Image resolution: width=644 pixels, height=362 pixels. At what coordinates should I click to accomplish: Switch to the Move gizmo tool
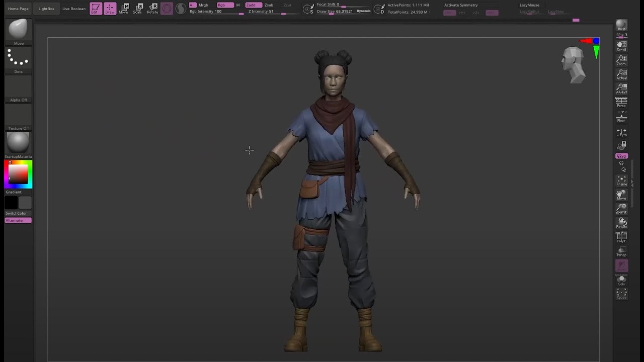pos(124,8)
